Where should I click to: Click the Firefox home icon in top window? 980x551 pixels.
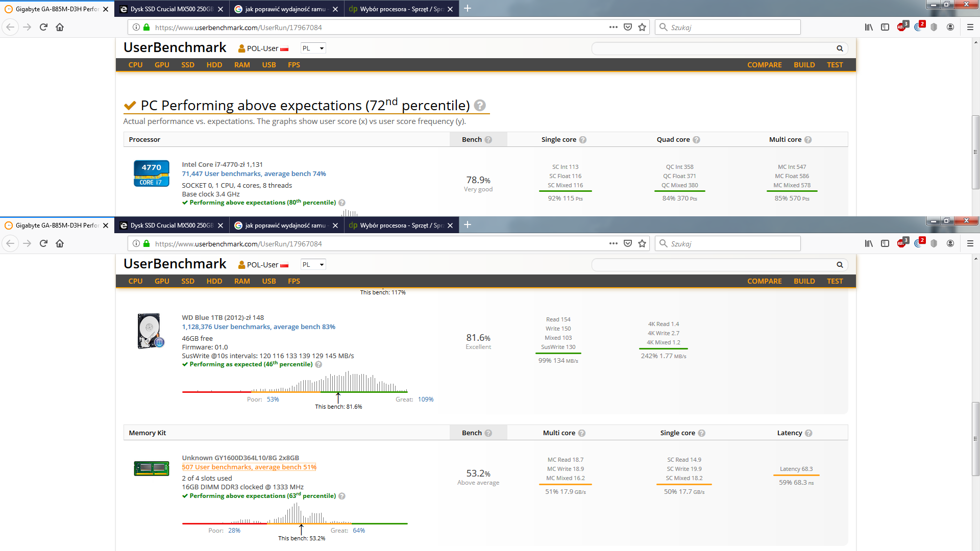pos(60,27)
